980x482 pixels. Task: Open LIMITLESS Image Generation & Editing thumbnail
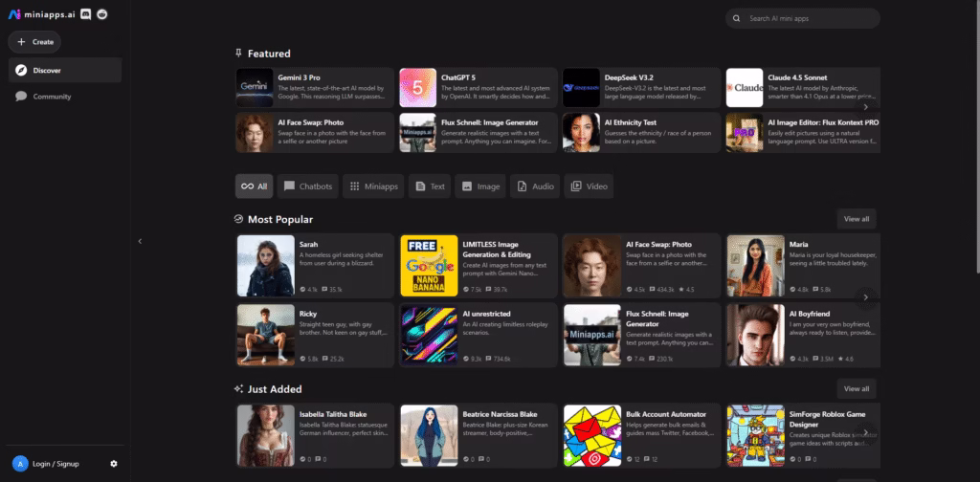pyautogui.click(x=430, y=265)
